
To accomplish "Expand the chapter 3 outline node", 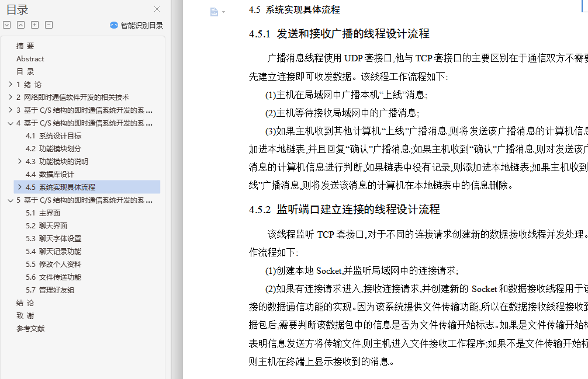I will (x=11, y=110).
